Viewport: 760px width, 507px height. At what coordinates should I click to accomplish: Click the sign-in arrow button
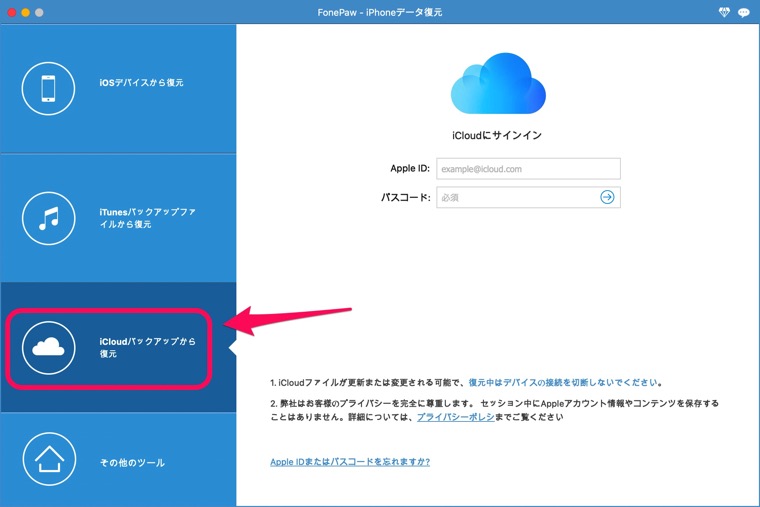click(607, 197)
